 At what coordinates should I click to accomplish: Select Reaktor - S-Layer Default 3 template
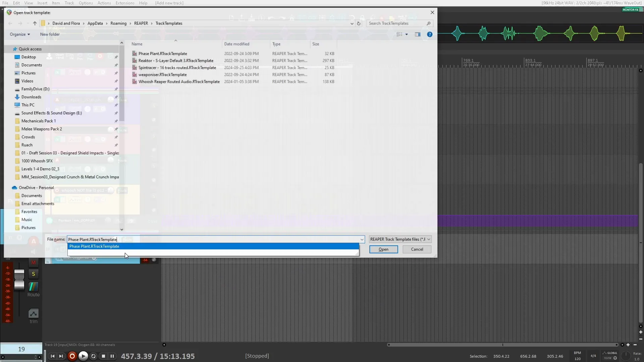click(176, 61)
